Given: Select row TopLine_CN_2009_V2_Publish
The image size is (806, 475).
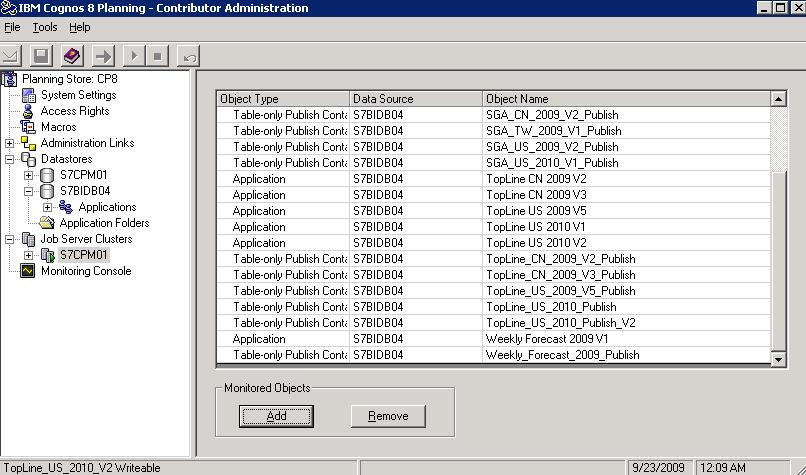Looking at the screenshot, I should tap(493, 259).
